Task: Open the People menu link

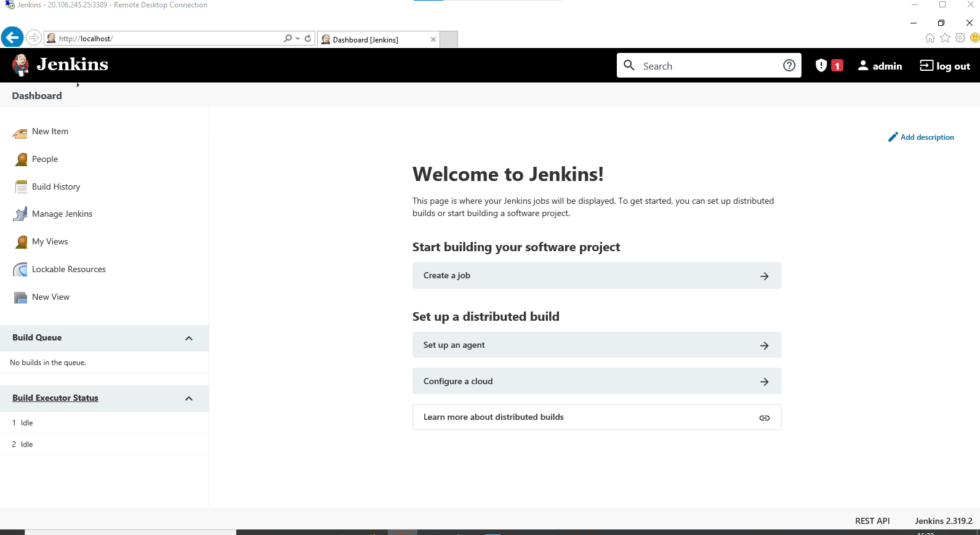Action: click(45, 159)
